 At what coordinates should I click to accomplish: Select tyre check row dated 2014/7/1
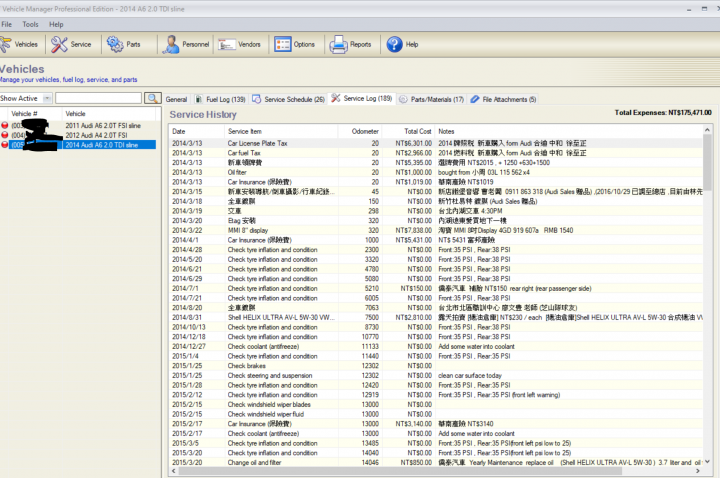pos(436,288)
